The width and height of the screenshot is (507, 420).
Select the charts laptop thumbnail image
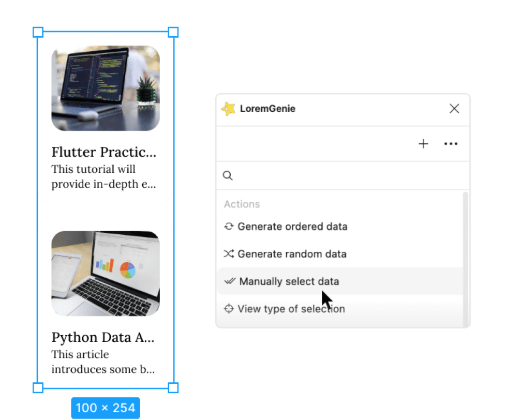click(106, 274)
